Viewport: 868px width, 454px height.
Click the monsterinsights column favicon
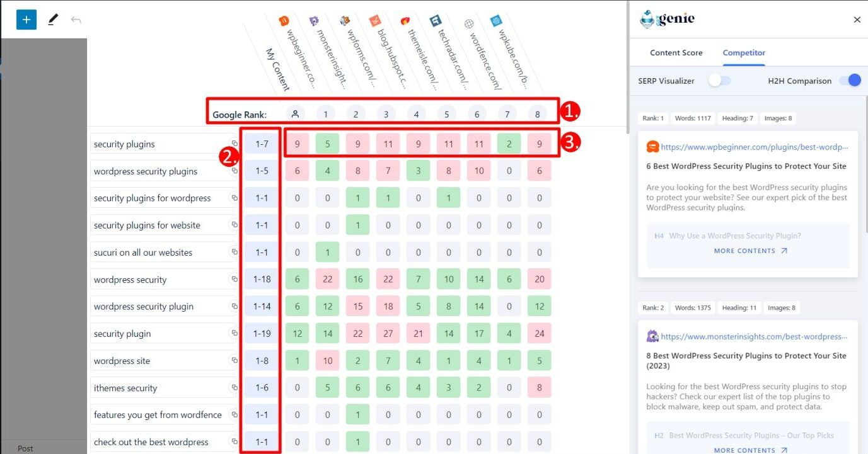click(314, 21)
